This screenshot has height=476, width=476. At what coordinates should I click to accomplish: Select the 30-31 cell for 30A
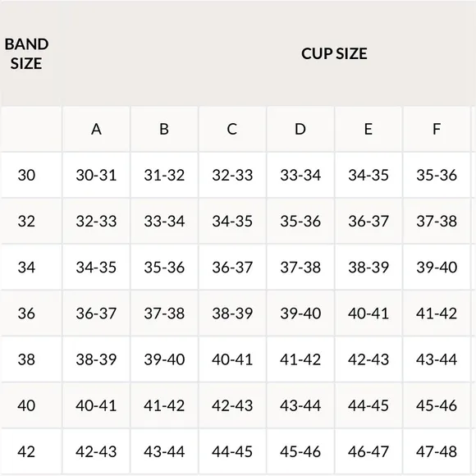coord(96,175)
